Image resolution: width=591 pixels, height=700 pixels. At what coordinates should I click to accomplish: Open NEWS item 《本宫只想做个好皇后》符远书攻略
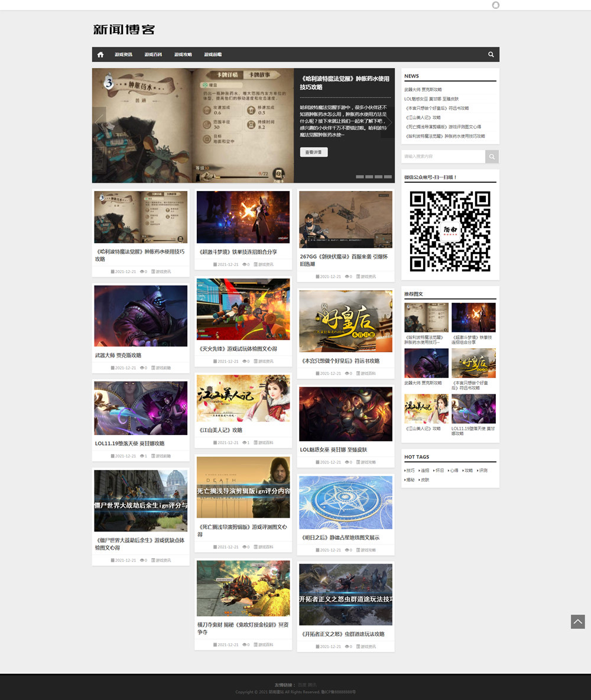(437, 108)
